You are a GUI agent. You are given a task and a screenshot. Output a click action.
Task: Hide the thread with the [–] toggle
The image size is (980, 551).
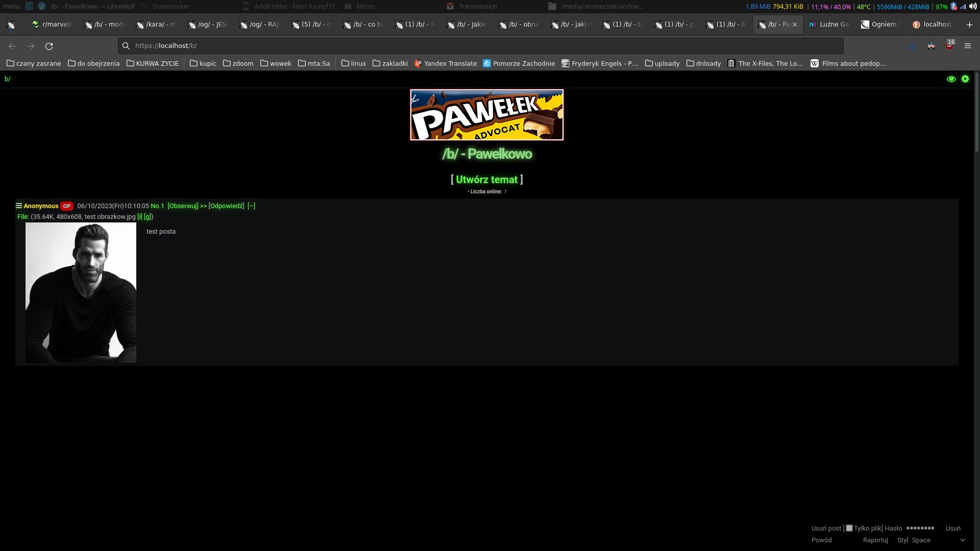[251, 206]
